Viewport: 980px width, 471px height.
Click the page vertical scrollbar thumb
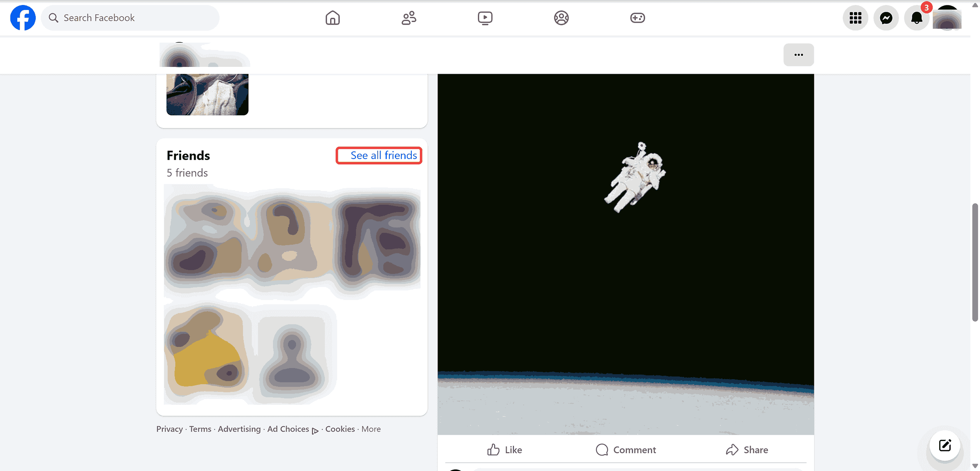click(975, 262)
